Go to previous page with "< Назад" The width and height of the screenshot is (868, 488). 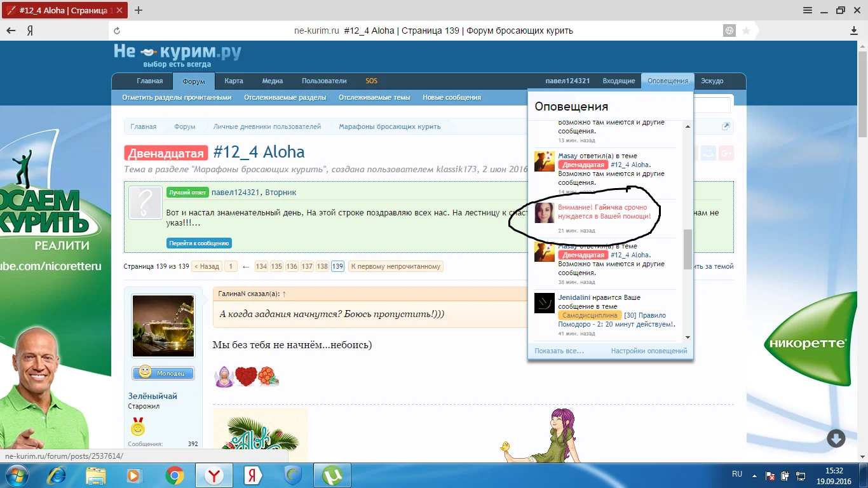pos(207,267)
